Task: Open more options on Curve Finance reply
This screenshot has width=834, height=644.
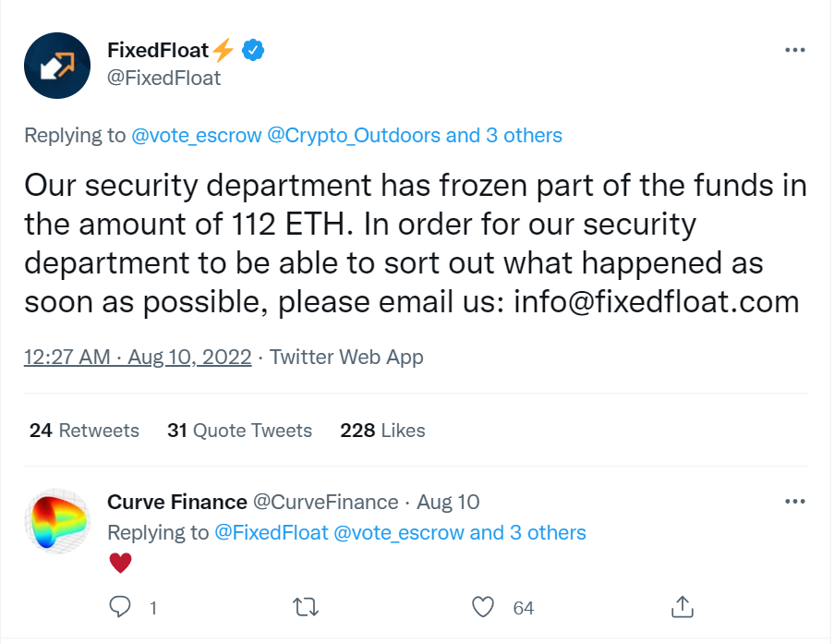Action: pos(794,502)
